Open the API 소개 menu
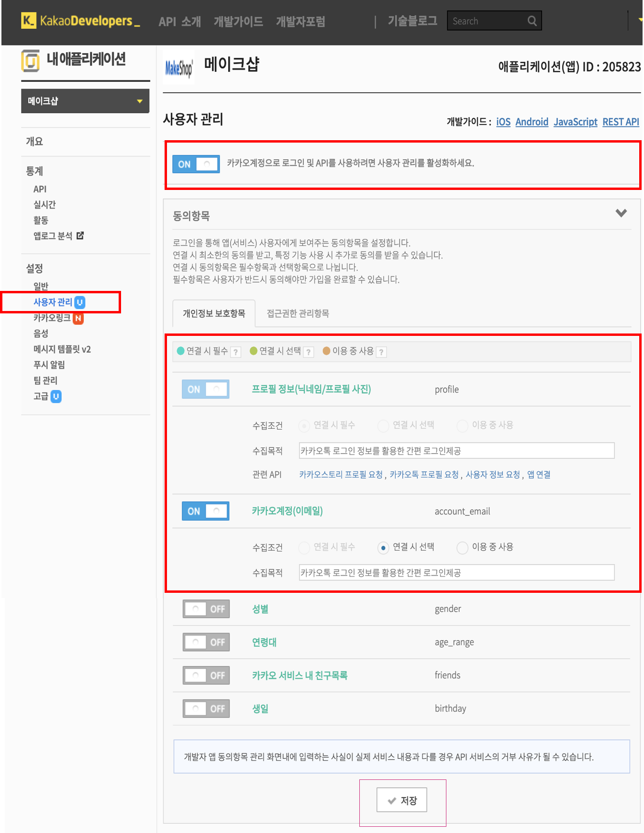Image resolution: width=644 pixels, height=833 pixels. [x=180, y=22]
